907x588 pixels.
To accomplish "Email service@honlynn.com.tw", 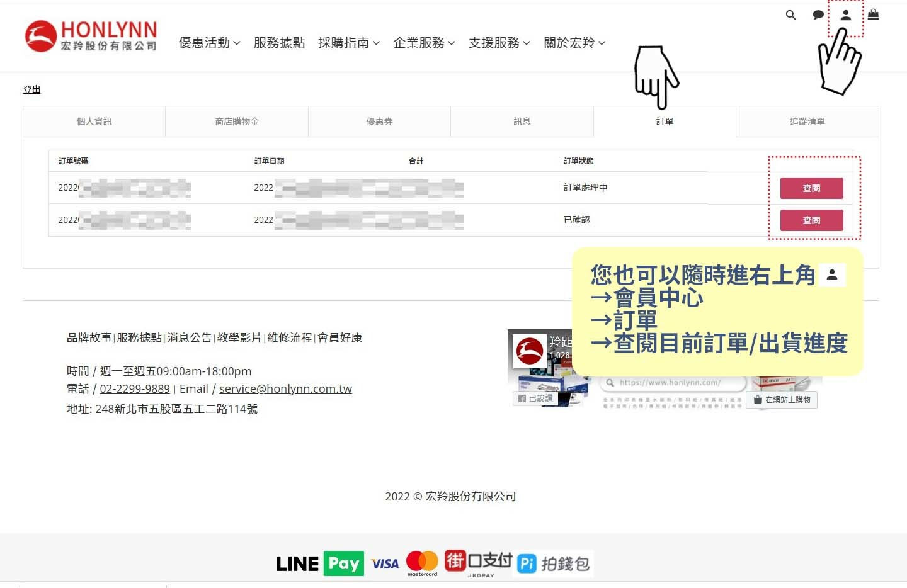I will [x=285, y=389].
